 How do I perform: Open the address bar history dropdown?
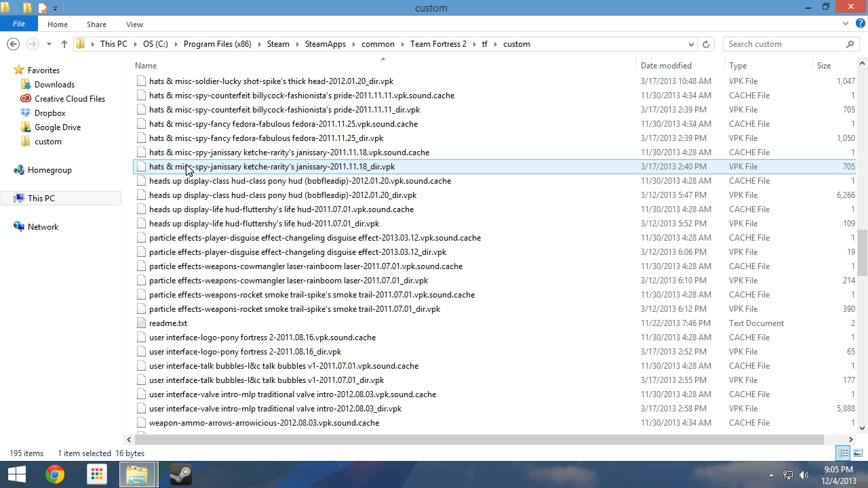691,44
